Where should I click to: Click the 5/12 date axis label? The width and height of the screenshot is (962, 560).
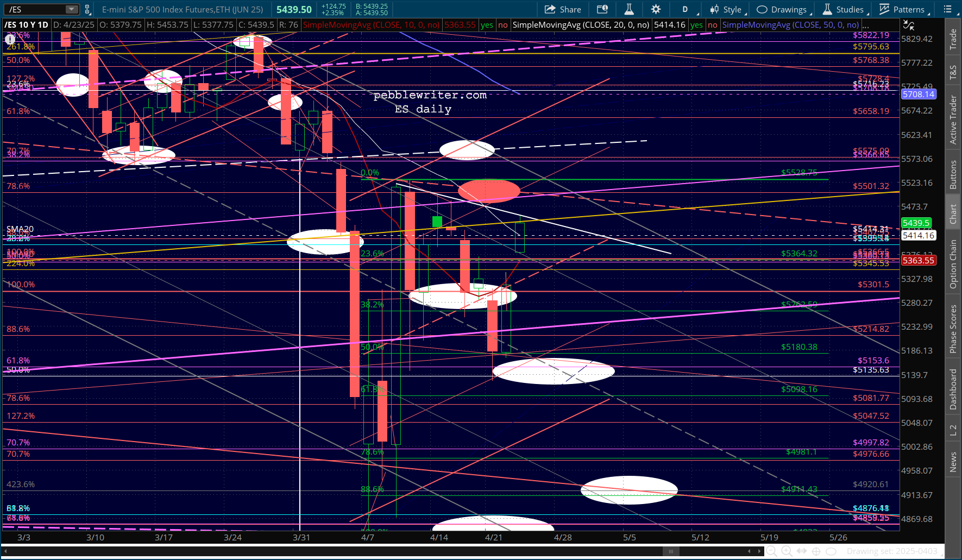[x=700, y=537]
